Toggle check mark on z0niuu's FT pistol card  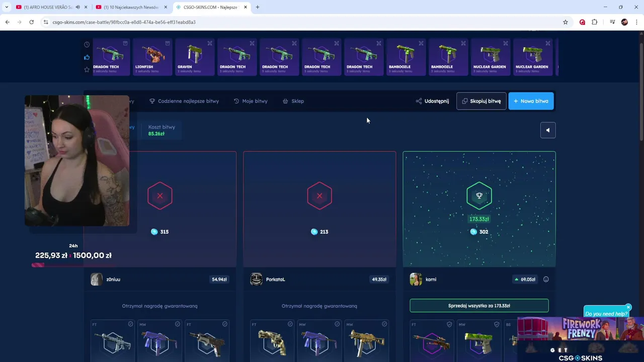click(224, 324)
